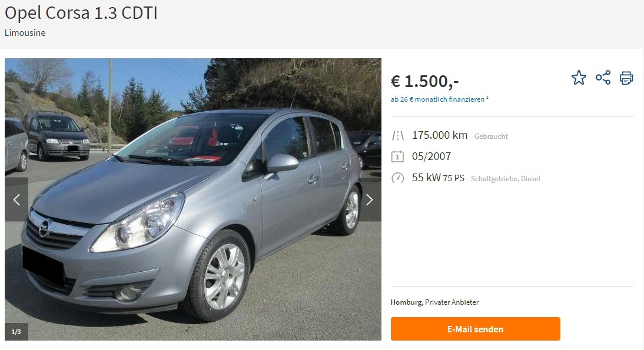Click the calendar registration date icon

pos(397,156)
